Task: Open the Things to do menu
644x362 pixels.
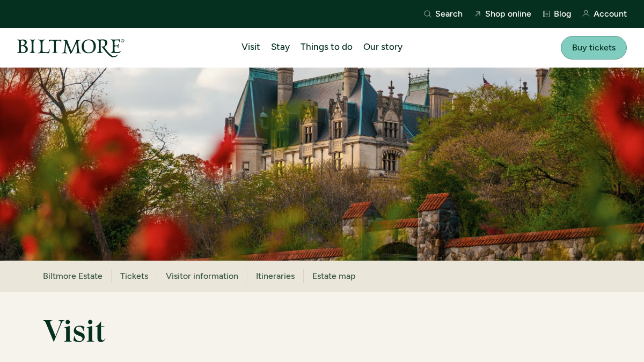Action: (x=326, y=47)
